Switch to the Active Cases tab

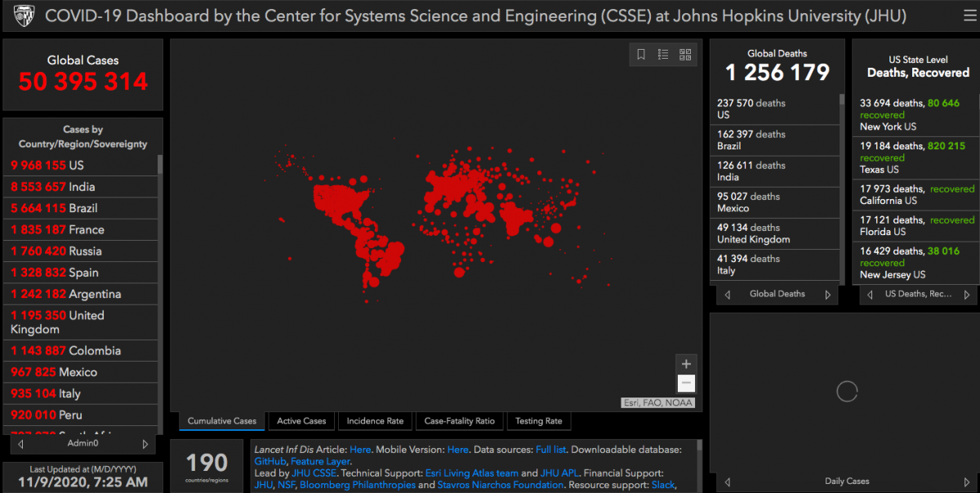click(301, 421)
